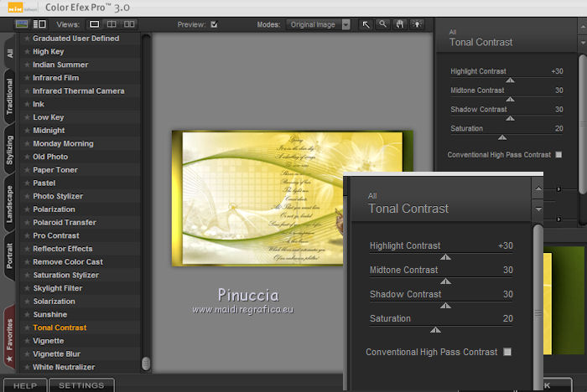
Task: Click the filter list scrollbar thumb
Action: pos(146,363)
